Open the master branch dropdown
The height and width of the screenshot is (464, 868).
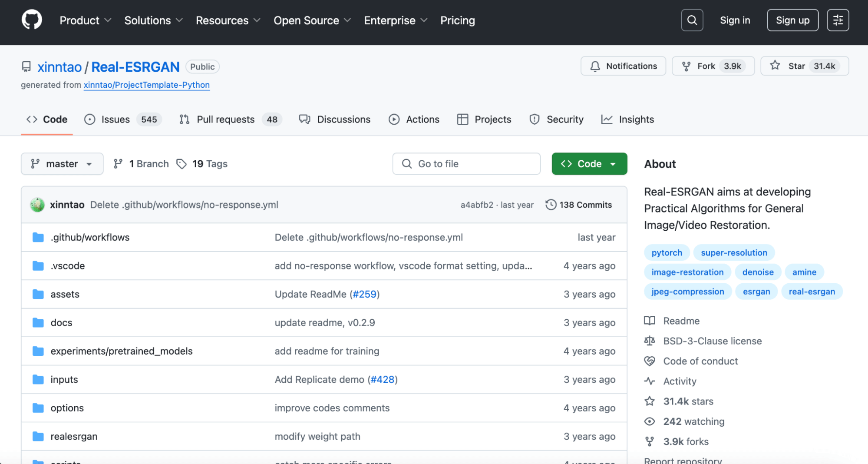[62, 164]
